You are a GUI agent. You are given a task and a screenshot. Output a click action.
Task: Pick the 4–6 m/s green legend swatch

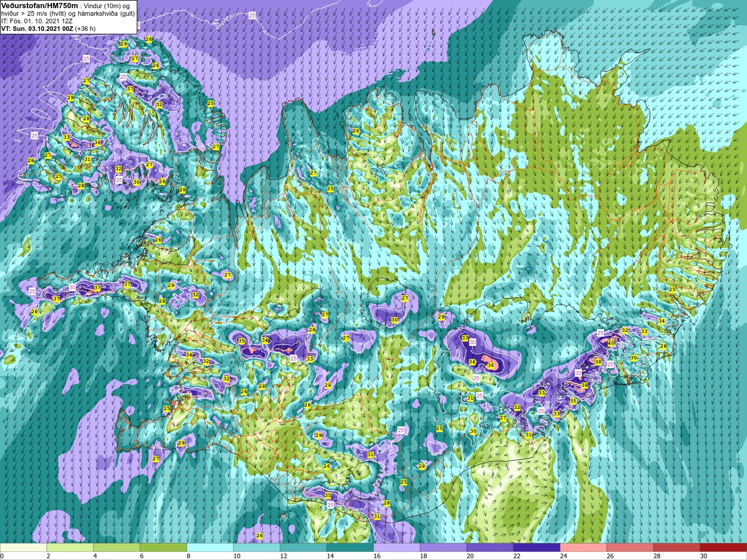117,548
